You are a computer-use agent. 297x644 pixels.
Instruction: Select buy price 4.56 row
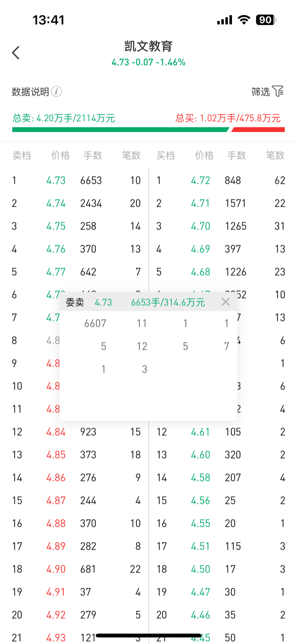pyautogui.click(x=223, y=501)
